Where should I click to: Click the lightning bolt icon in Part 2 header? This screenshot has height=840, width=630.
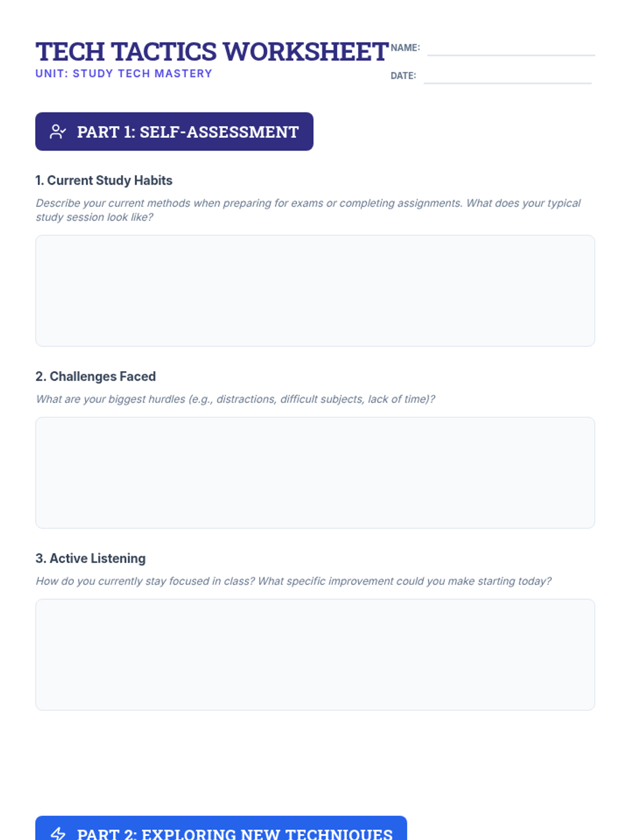[58, 834]
